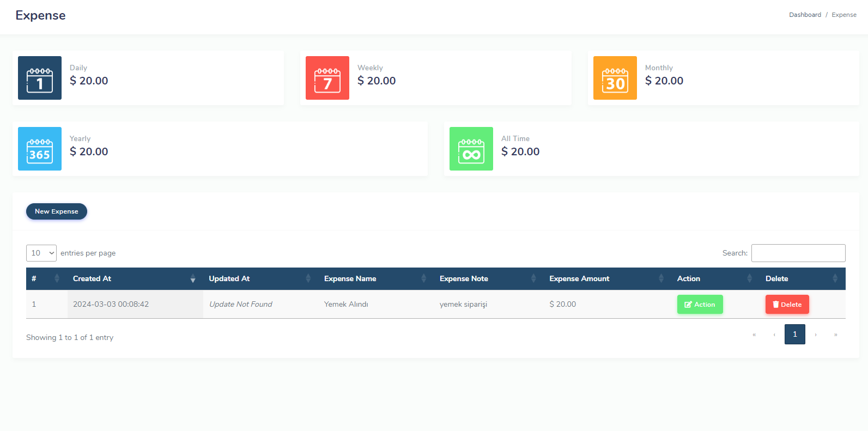Delete the Yemek Alındı expense
Screen dimensions: 868x431
click(x=787, y=305)
